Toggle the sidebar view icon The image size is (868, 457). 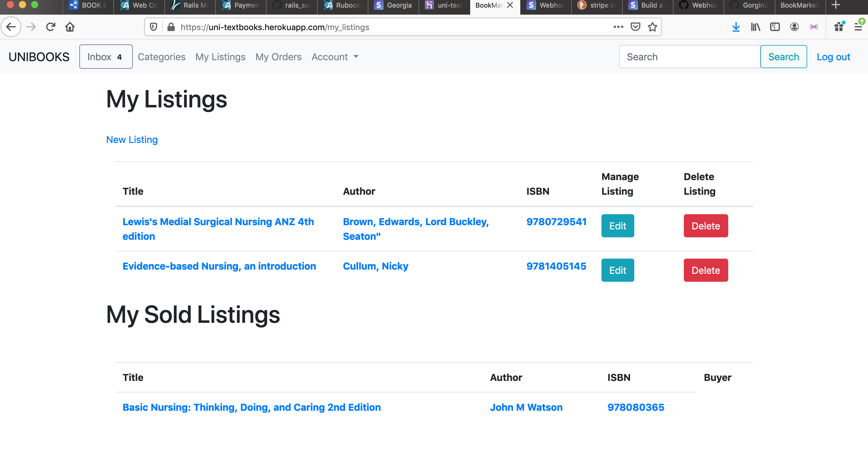(775, 27)
